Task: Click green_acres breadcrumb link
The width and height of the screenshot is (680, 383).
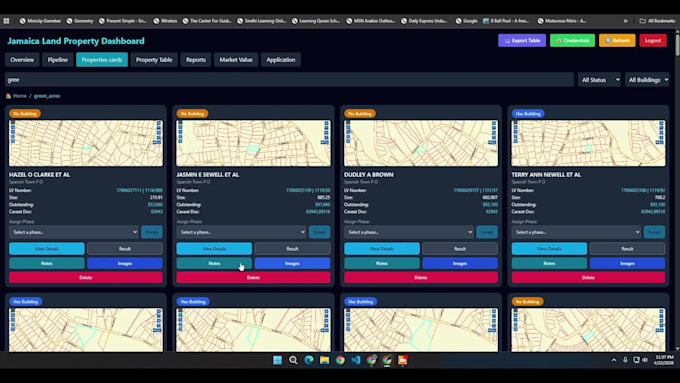Action: (47, 96)
